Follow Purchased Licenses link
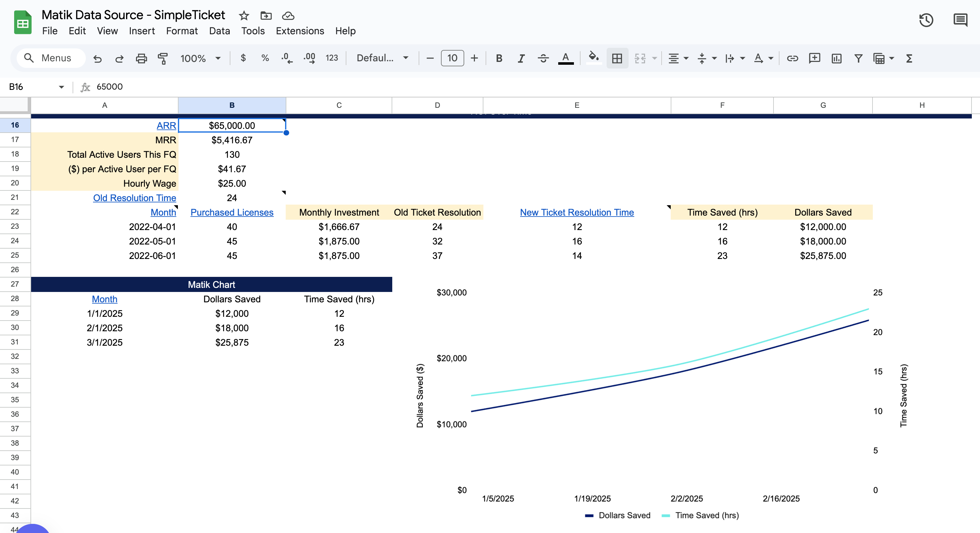 coord(232,212)
